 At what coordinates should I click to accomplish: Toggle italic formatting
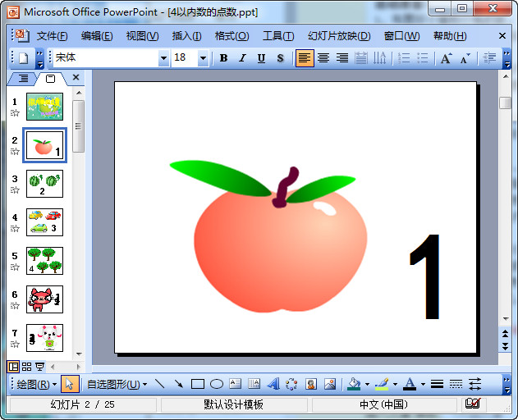click(x=242, y=58)
